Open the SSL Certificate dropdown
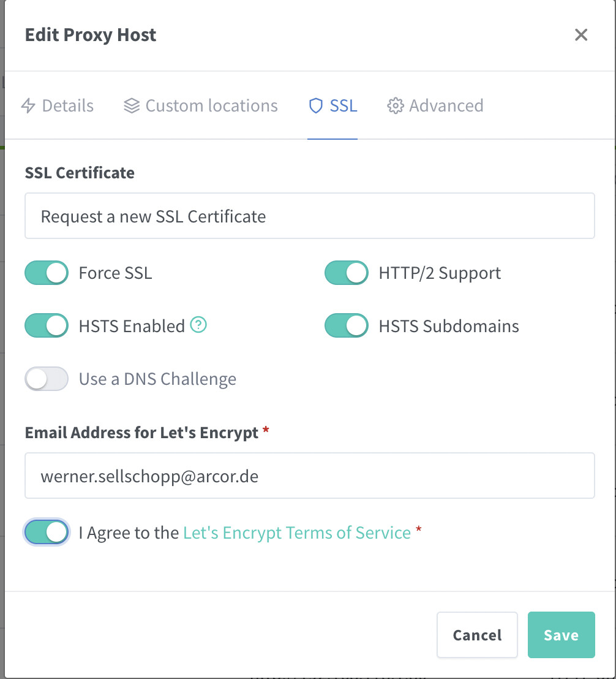Image resolution: width=616 pixels, height=679 pixels. click(310, 216)
